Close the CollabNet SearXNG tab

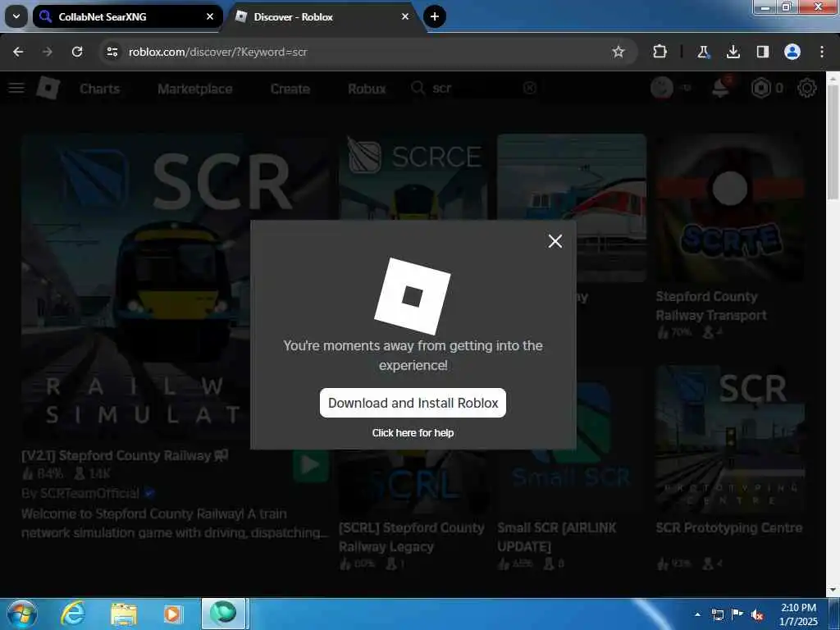click(210, 16)
